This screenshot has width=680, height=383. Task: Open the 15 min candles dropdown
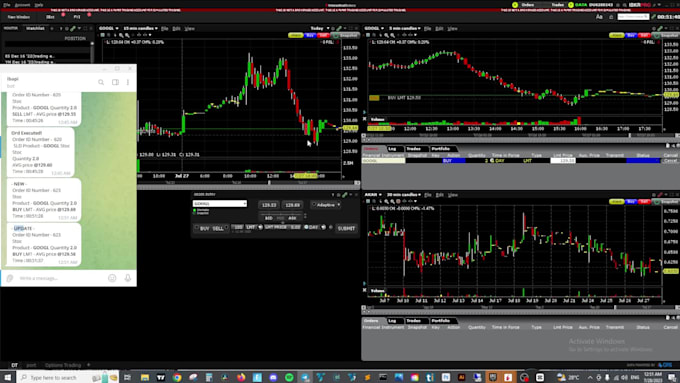coord(141,29)
